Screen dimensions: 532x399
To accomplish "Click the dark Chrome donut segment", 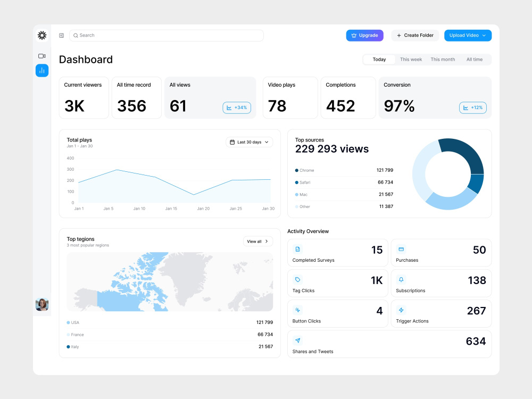I will point(468,153).
